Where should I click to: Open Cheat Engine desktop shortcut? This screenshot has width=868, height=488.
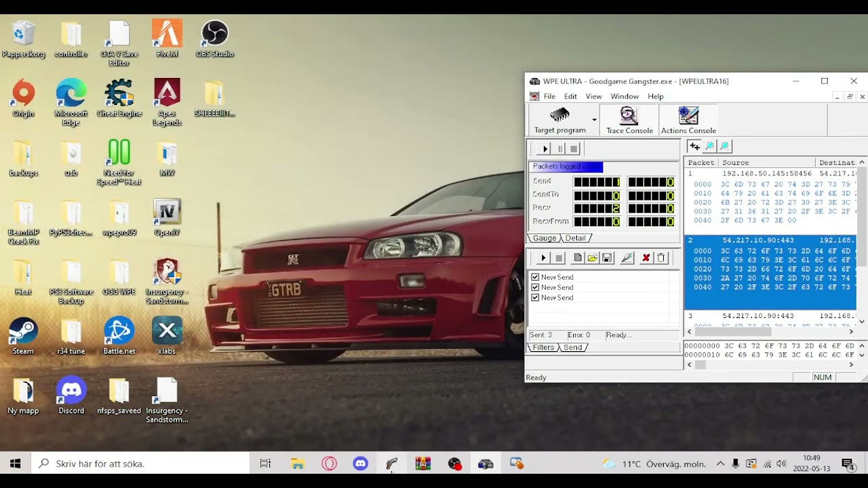tap(119, 98)
